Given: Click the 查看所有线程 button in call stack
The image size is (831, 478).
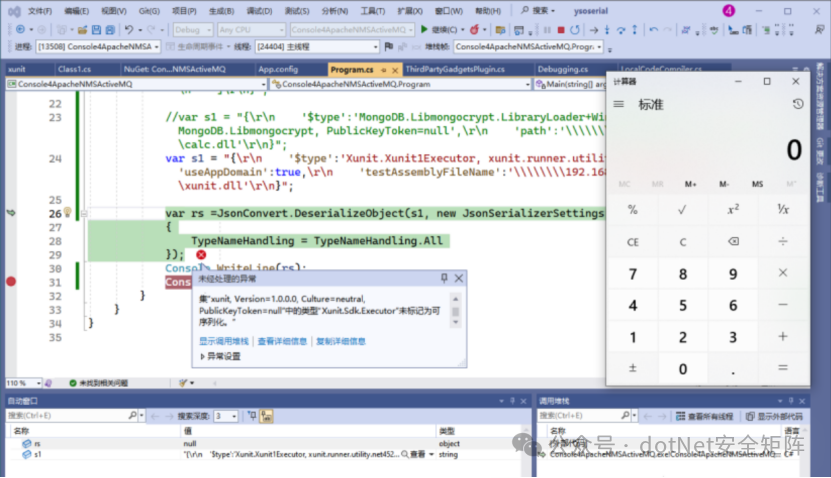Looking at the screenshot, I should pyautogui.click(x=704, y=417).
